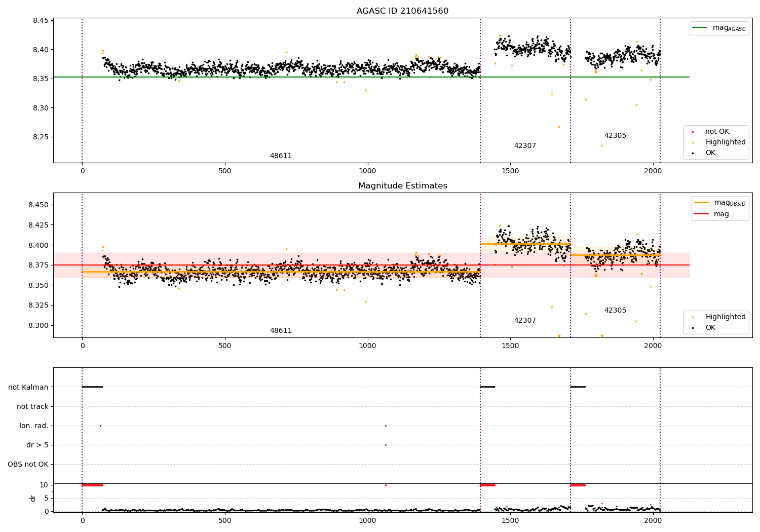
Task: Click the 10 tick on the dr axis
Action: (44, 485)
